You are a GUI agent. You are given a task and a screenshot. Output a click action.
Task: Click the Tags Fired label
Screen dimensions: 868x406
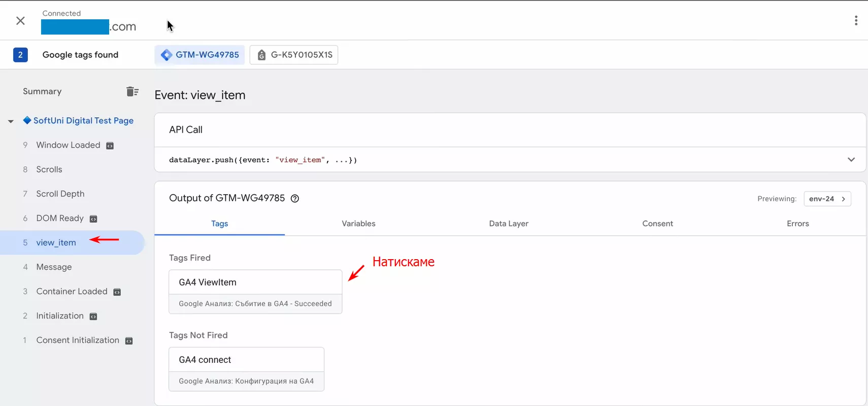[x=190, y=258]
